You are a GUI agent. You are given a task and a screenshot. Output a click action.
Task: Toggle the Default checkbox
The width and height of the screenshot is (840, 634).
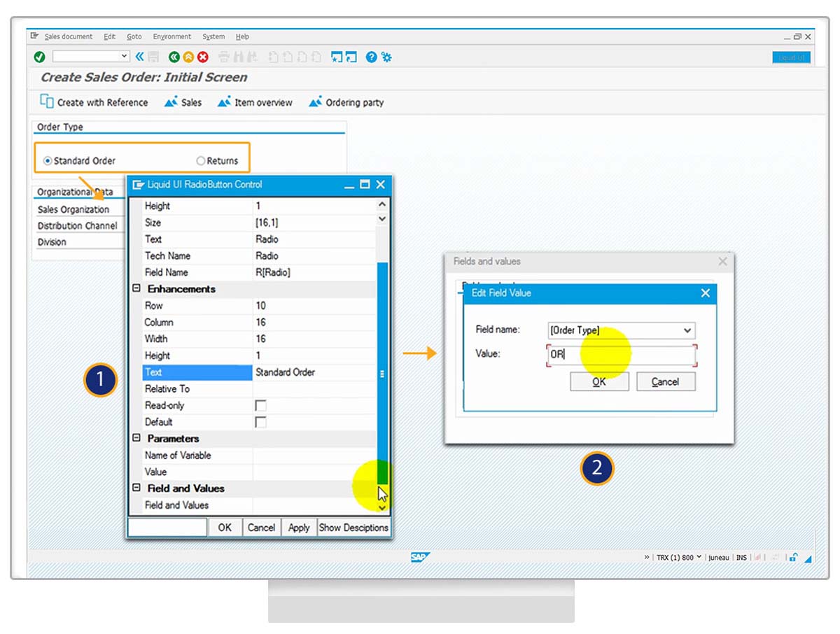point(260,422)
